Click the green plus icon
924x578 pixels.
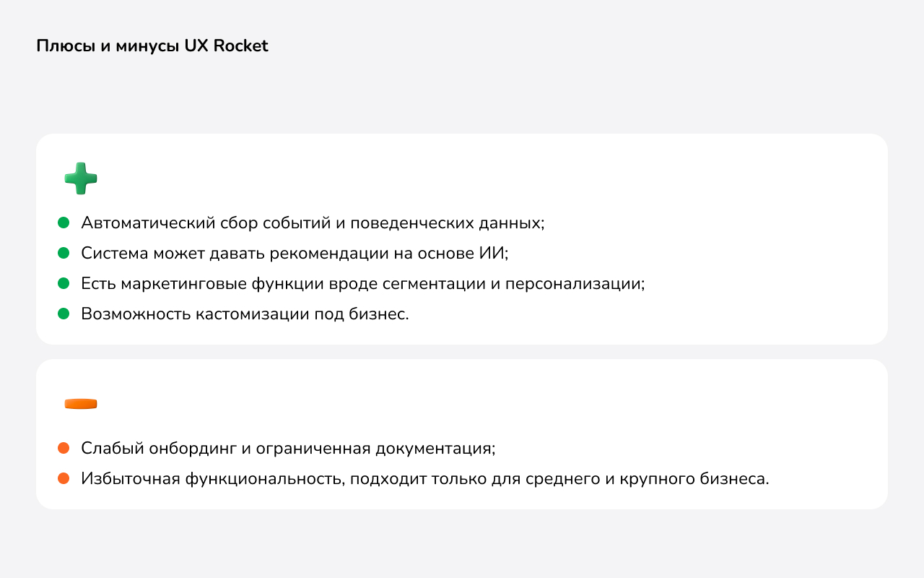point(81,178)
